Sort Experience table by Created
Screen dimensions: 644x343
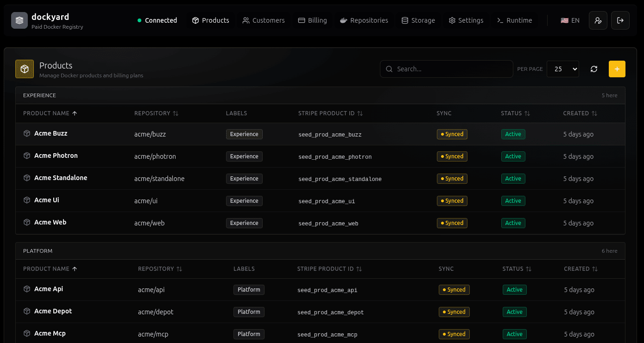coord(580,113)
